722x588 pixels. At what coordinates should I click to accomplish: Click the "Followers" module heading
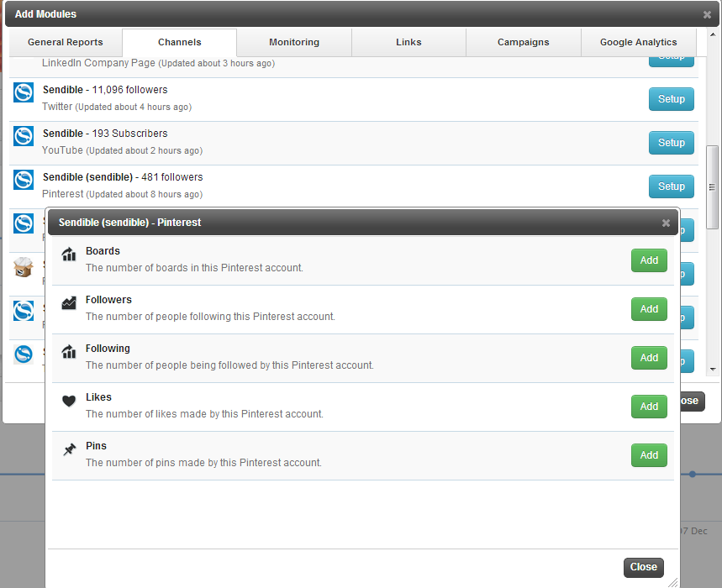[x=108, y=300]
